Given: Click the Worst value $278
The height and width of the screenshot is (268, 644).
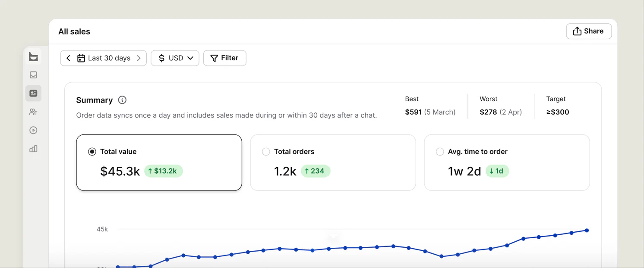Looking at the screenshot, I should pyautogui.click(x=488, y=112).
